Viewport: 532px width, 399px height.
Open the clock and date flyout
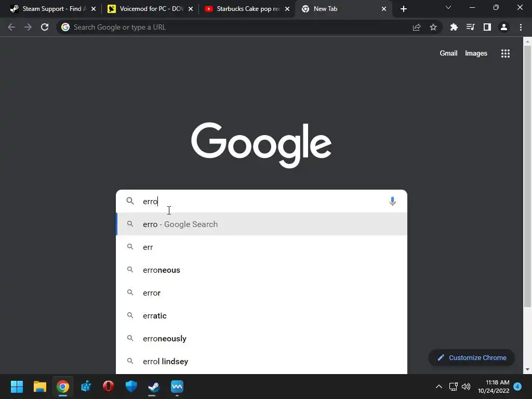click(494, 387)
